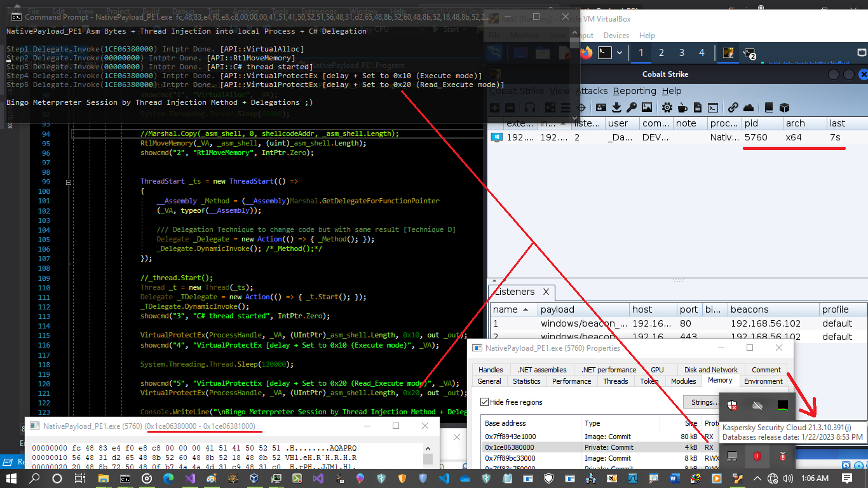Launch terminal emulator in Kali panel

606,52
